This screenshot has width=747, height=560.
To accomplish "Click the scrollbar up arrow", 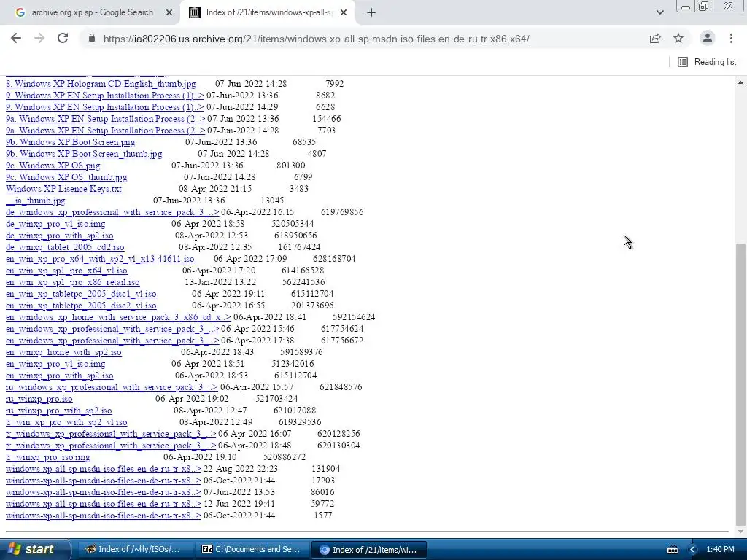I will click(740, 82).
